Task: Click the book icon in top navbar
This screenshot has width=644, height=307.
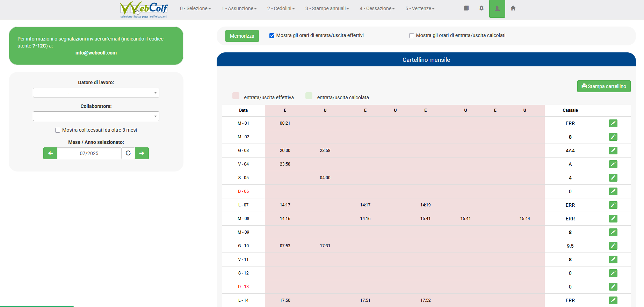Action: tap(466, 8)
